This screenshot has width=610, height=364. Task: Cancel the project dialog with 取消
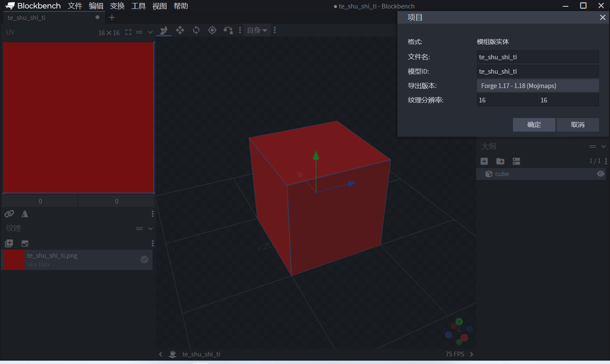point(578,124)
